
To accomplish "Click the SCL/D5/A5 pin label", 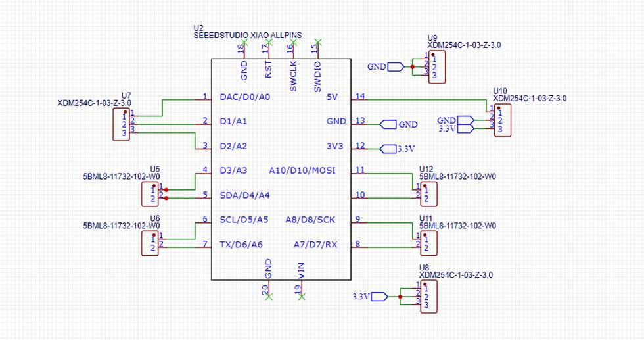I will coord(244,220).
